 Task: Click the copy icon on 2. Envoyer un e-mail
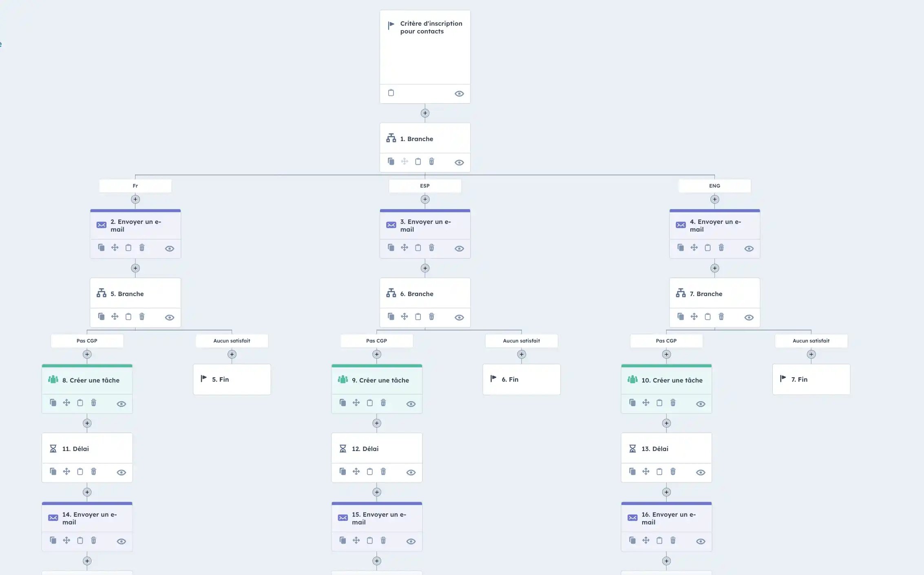[101, 248]
